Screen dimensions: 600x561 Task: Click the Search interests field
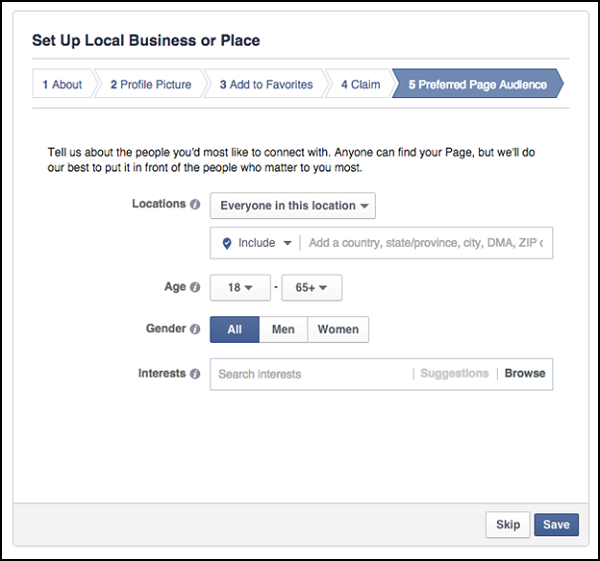coord(310,374)
